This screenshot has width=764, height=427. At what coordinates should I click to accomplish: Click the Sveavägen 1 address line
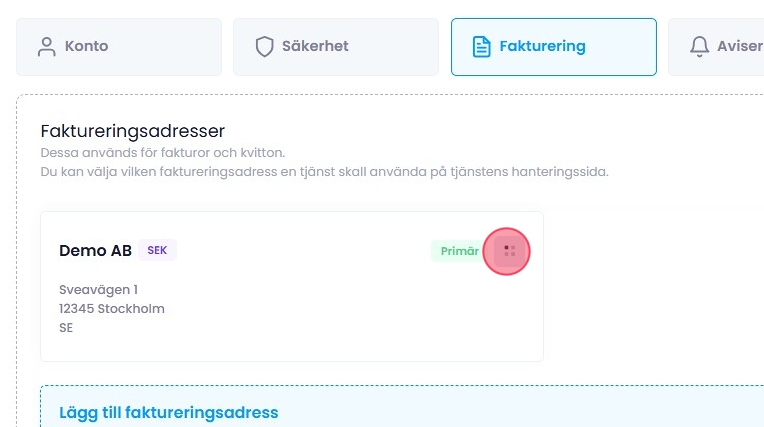point(98,290)
